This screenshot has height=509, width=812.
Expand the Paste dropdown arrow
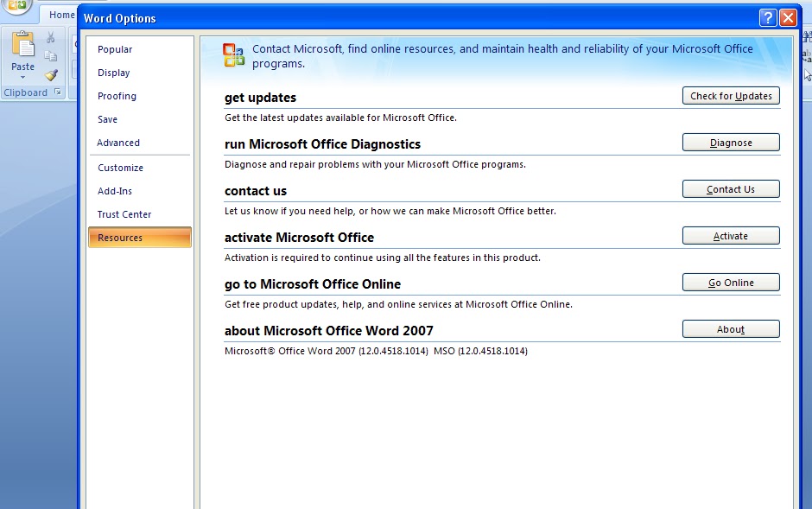[x=22, y=78]
